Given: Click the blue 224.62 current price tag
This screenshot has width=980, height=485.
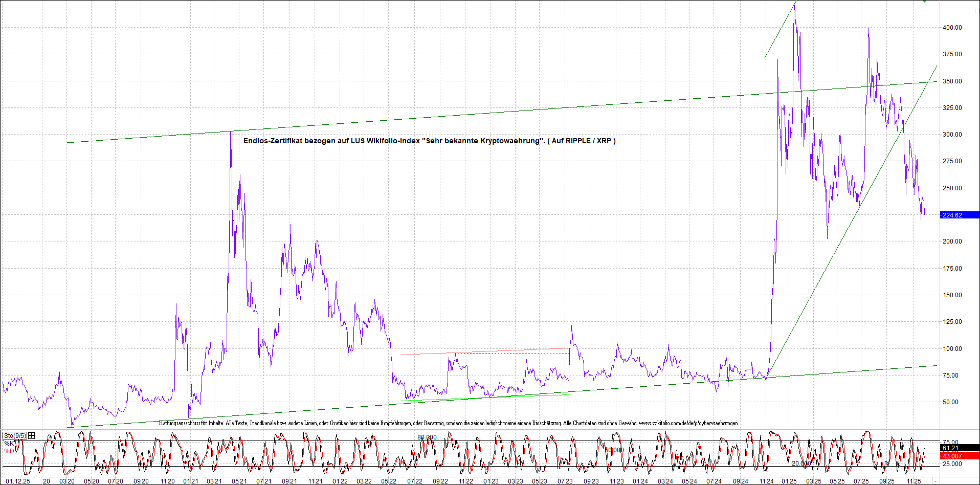Looking at the screenshot, I should (959, 215).
